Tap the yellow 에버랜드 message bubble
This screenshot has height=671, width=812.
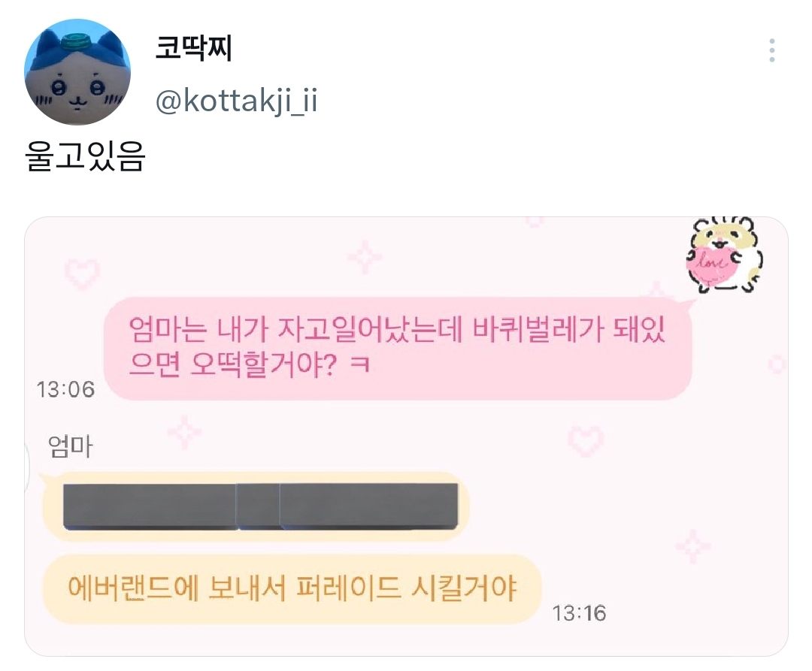tap(292, 588)
